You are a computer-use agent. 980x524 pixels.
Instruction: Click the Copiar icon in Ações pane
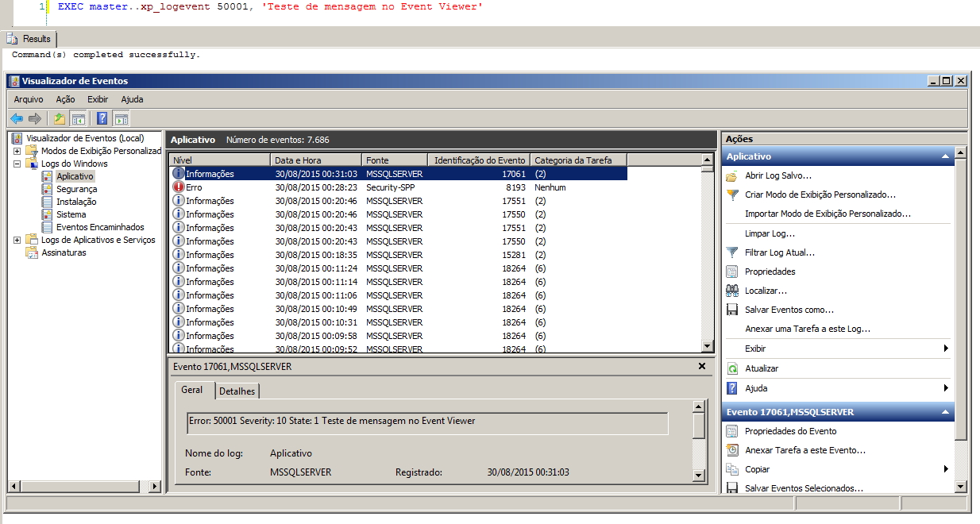pyautogui.click(x=732, y=469)
